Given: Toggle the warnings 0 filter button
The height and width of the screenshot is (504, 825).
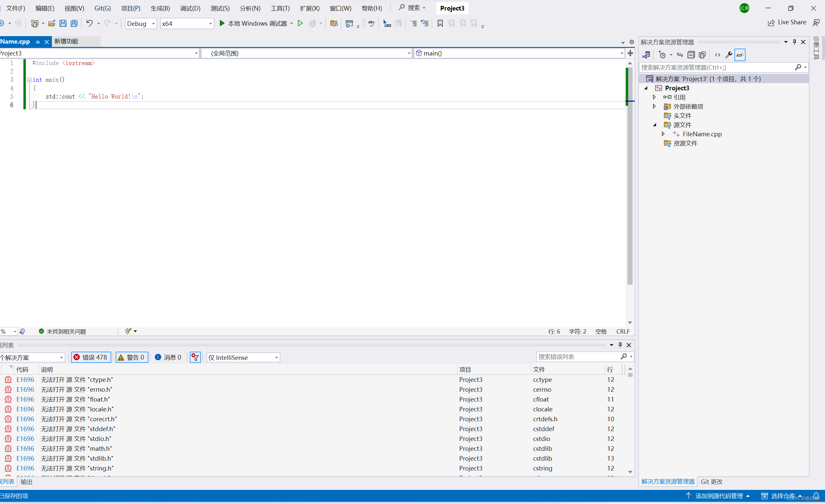Looking at the screenshot, I should (132, 357).
